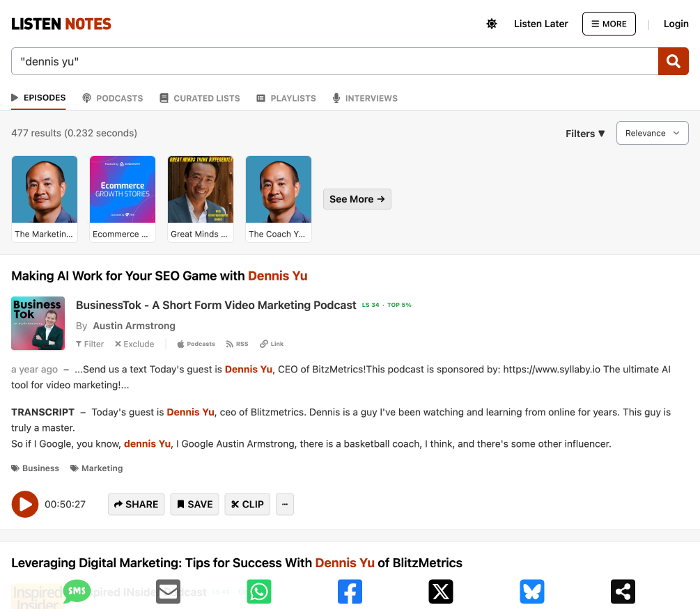Copy the podcast website Link
The image size is (700, 609).
[x=271, y=343]
